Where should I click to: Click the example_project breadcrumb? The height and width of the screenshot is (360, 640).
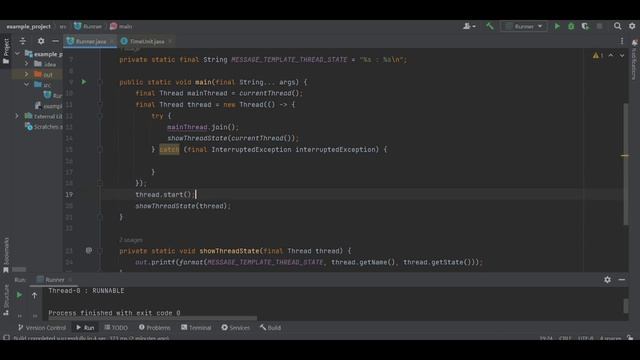tap(29, 26)
